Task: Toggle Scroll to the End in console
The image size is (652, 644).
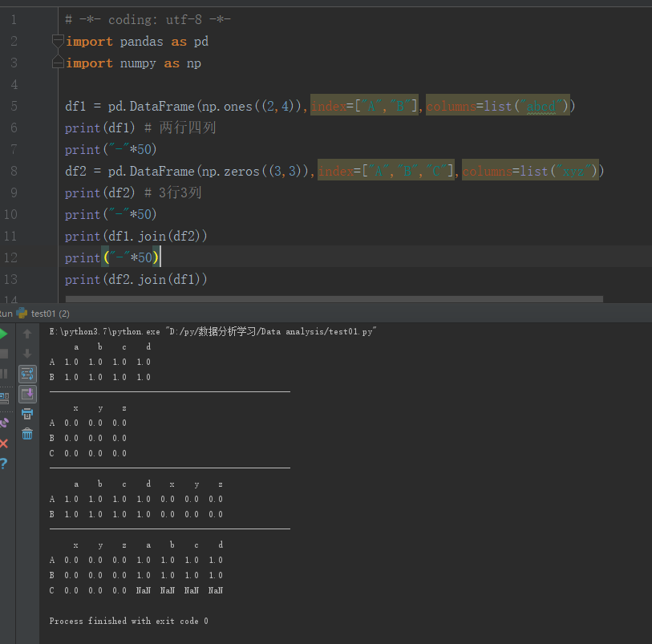Action: 27,394
